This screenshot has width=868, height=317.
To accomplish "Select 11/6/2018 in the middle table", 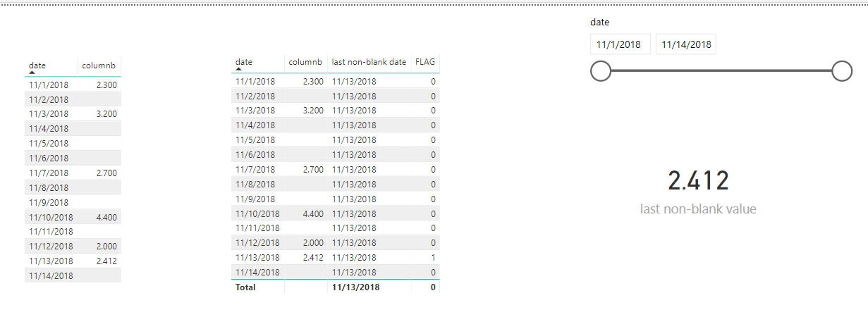I will [x=255, y=154].
